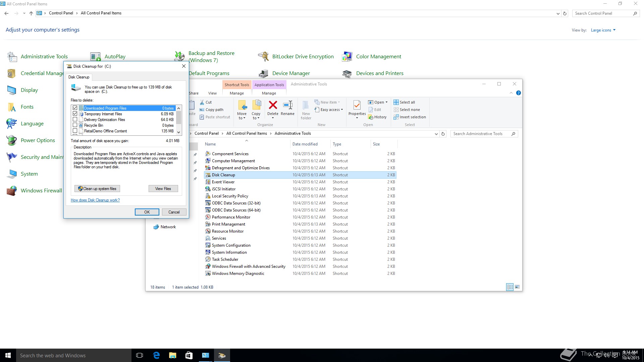Expand the View by Large icons dropdown

click(603, 30)
